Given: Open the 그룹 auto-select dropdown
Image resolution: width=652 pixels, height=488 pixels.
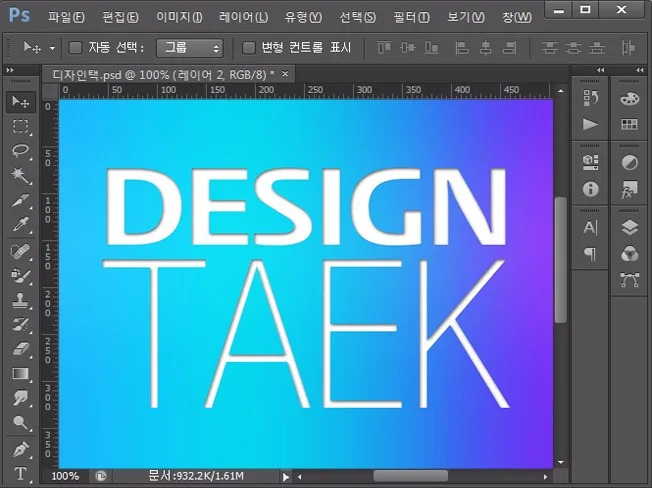Looking at the screenshot, I should (x=191, y=48).
